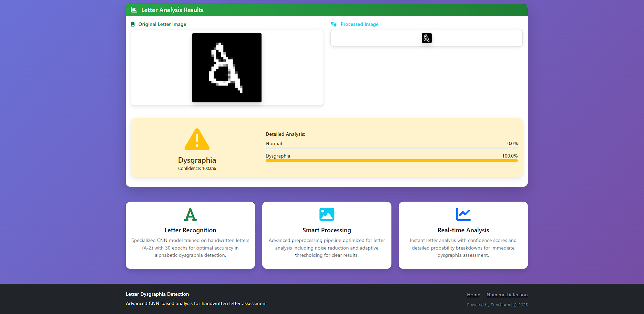Click the green letter A icon
Screen dimensions: 644x314
tap(190, 214)
